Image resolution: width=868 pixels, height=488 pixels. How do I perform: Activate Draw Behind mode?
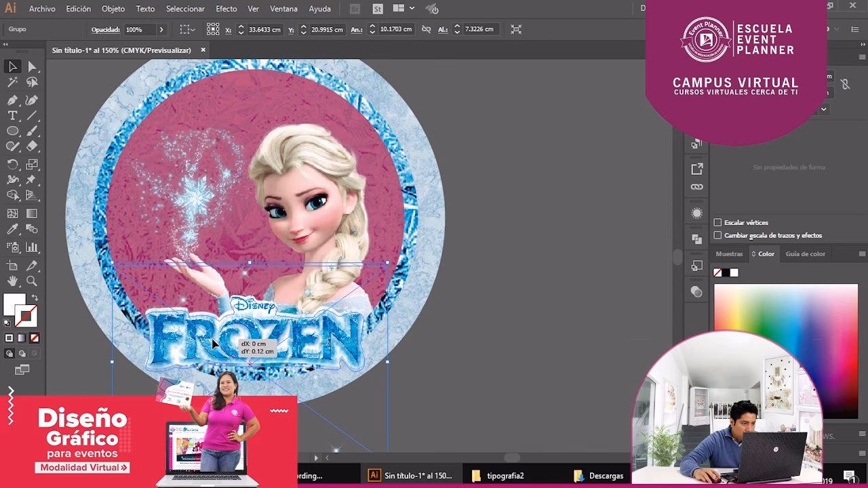[x=22, y=354]
